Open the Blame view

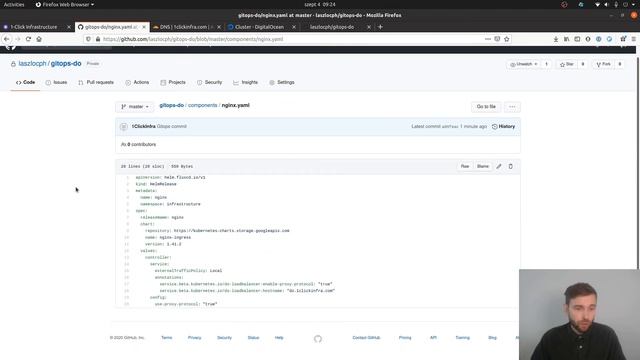[483, 167]
